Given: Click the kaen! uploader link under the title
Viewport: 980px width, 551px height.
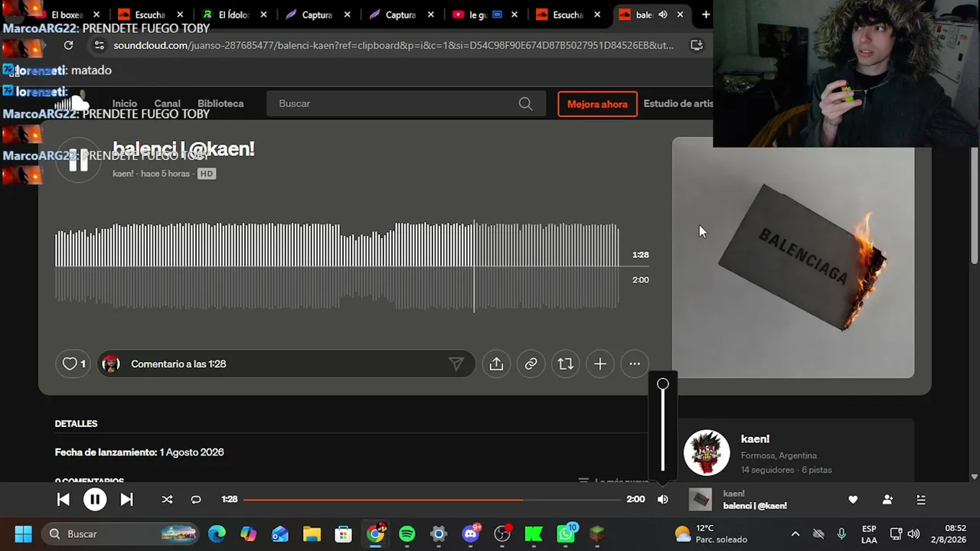Looking at the screenshot, I should pyautogui.click(x=123, y=174).
